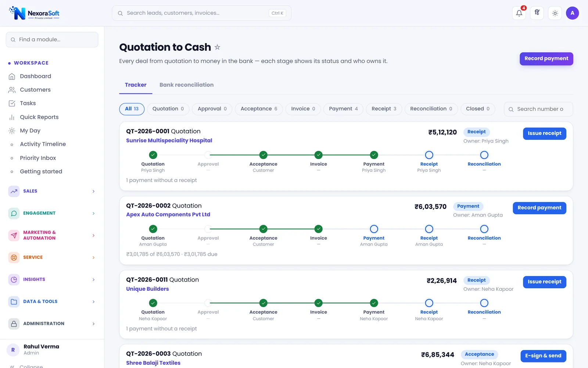Expand the Sales section chevron
Image resolution: width=588 pixels, height=368 pixels.
pyautogui.click(x=94, y=191)
